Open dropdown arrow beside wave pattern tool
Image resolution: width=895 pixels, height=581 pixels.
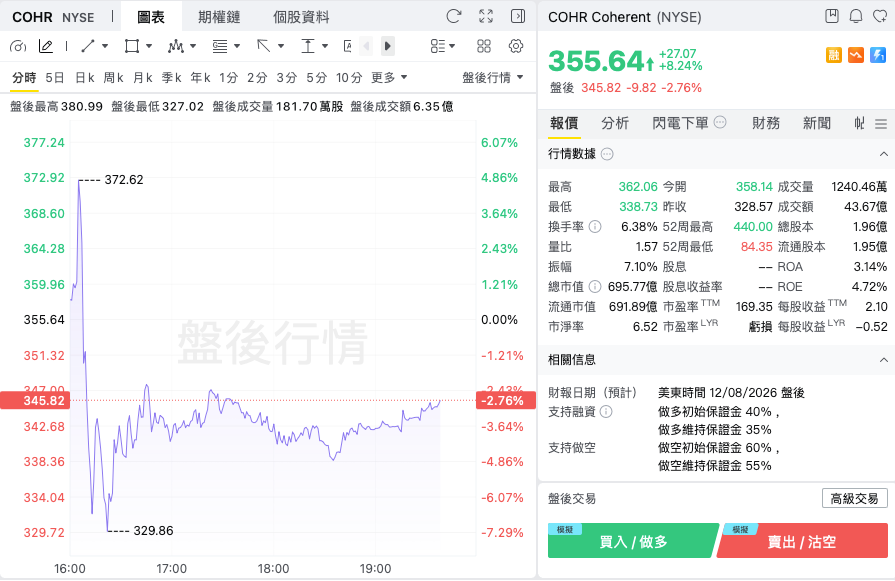[193, 46]
